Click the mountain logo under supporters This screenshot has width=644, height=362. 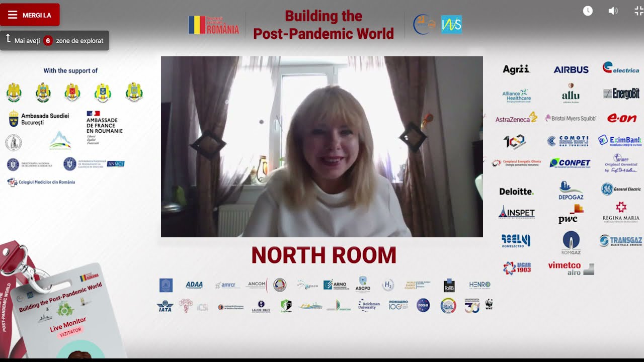pos(60,141)
